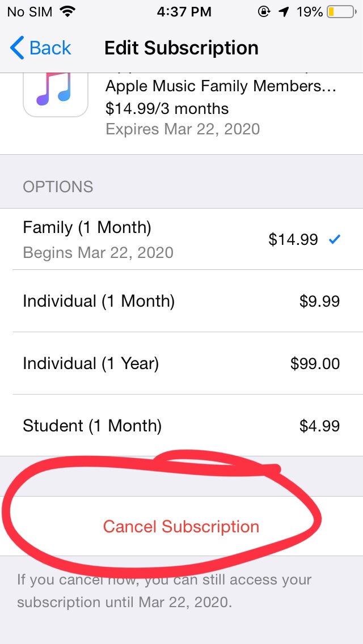Tap the $99.00 yearly price
The height and width of the screenshot is (644, 363).
pos(315,363)
